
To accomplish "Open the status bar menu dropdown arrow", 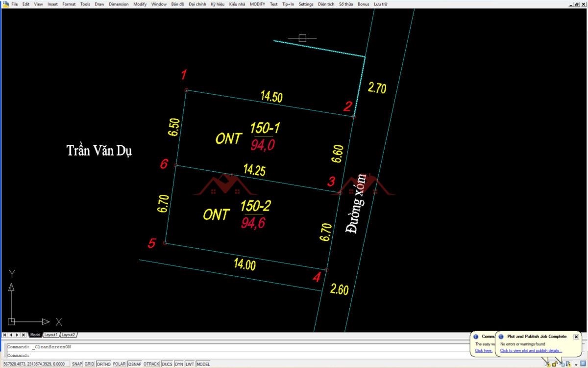I will 576,365.
